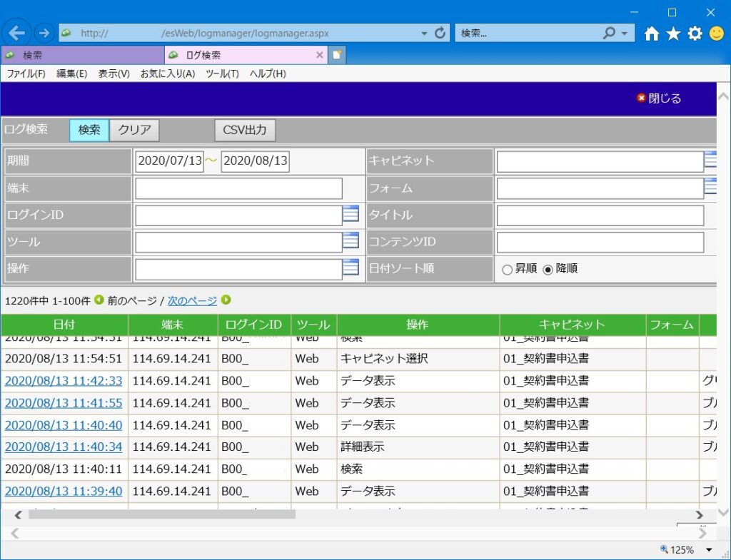Open the 編集(E) menu
The height and width of the screenshot is (560, 731).
click(x=72, y=73)
